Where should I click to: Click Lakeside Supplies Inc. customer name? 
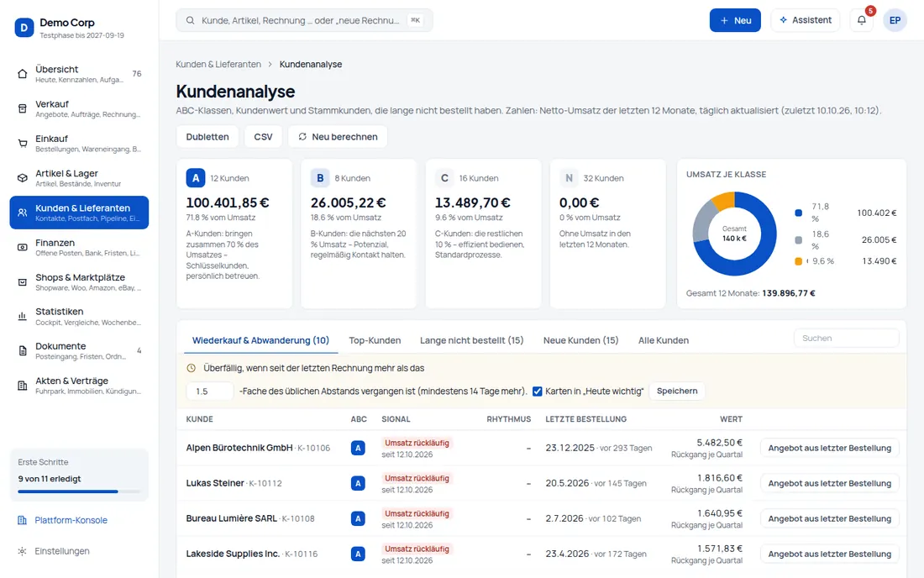point(233,554)
